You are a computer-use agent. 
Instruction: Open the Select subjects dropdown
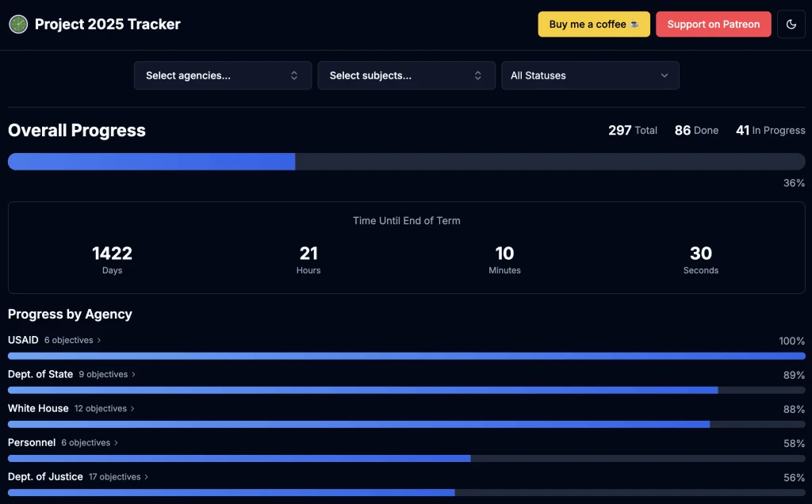pyautogui.click(x=407, y=75)
